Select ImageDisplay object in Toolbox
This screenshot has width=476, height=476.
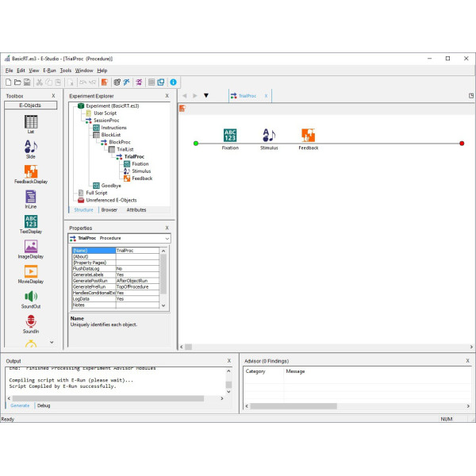pos(31,249)
